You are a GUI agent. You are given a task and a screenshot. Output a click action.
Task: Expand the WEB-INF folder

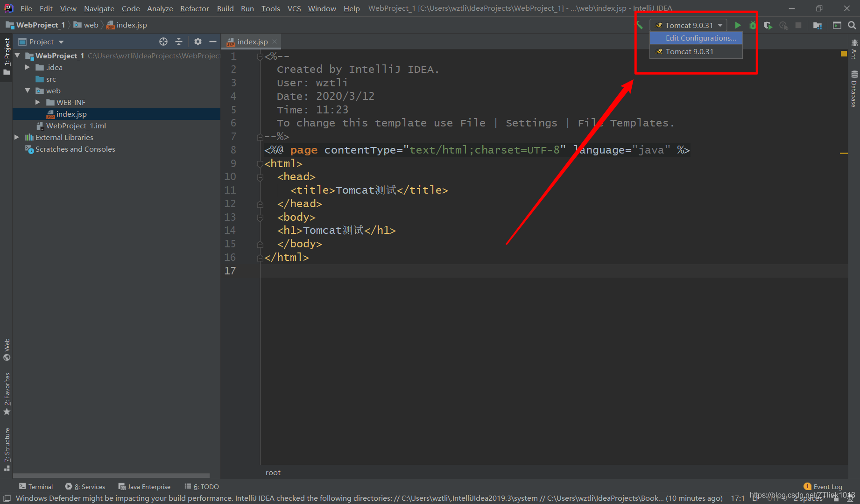(38, 102)
